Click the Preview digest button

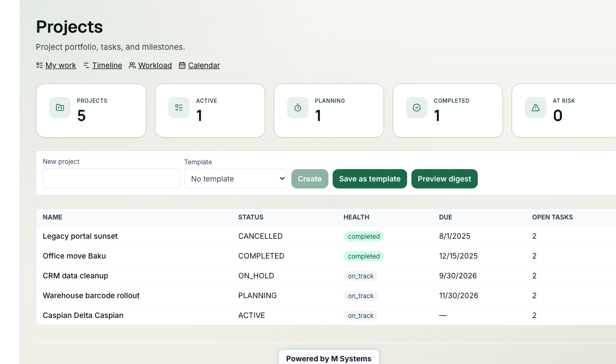[x=444, y=179]
